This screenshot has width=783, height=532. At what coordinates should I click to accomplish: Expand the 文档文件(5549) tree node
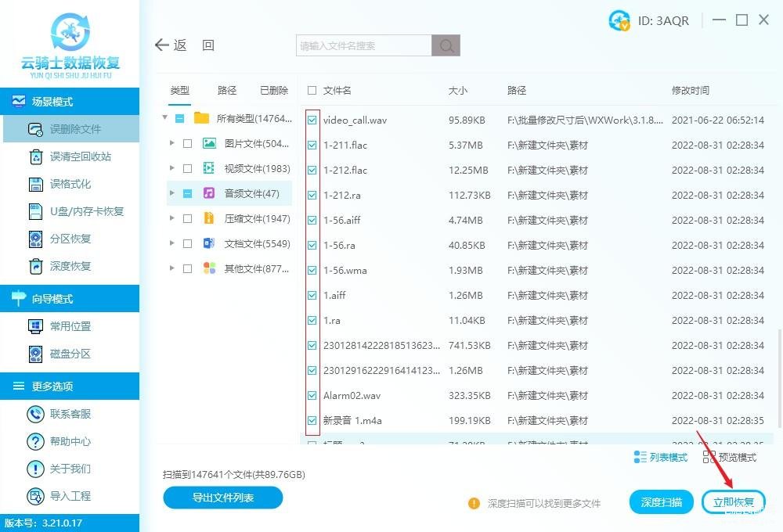click(172, 243)
